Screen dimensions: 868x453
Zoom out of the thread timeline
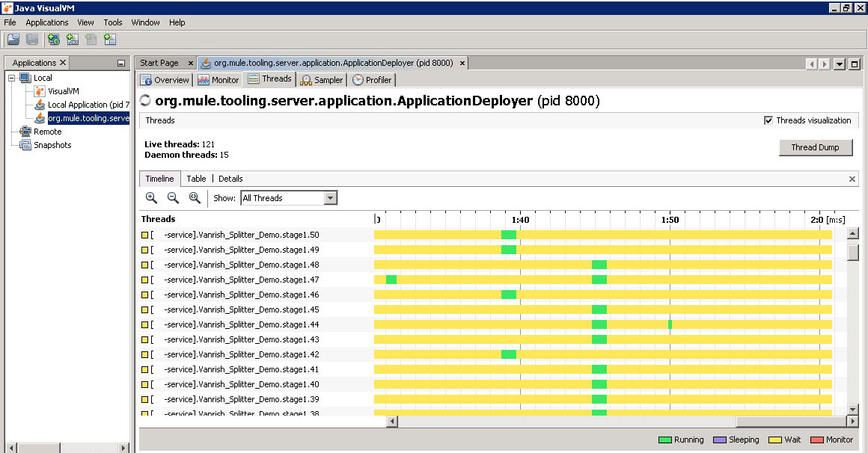coord(173,197)
